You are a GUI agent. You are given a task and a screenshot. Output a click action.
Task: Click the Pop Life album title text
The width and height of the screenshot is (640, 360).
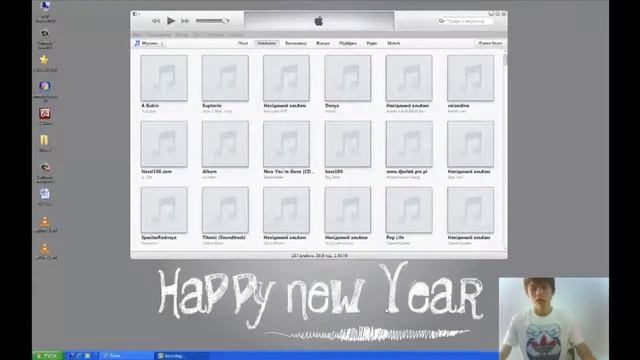(395, 238)
